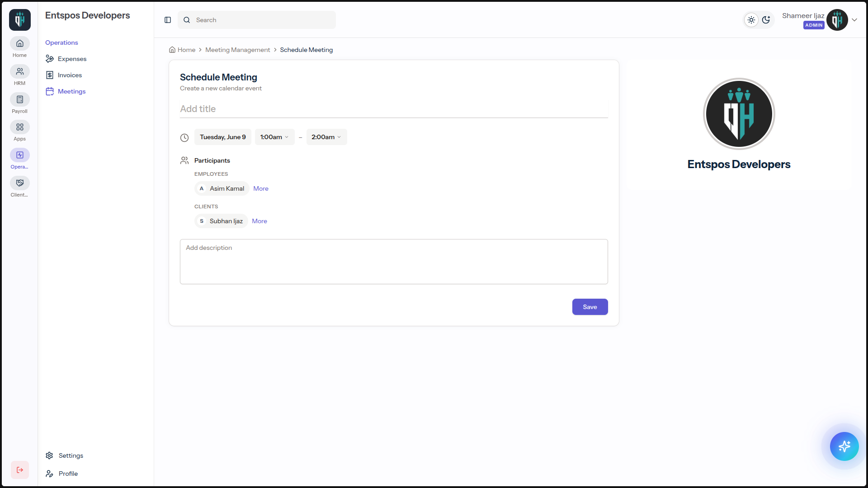
Task: Open the Clients handshake icon
Action: pos(20,183)
